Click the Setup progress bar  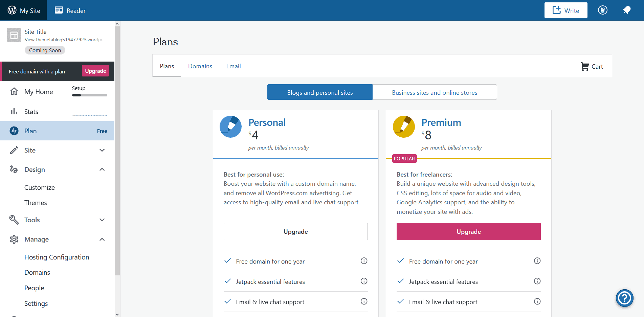pyautogui.click(x=89, y=95)
